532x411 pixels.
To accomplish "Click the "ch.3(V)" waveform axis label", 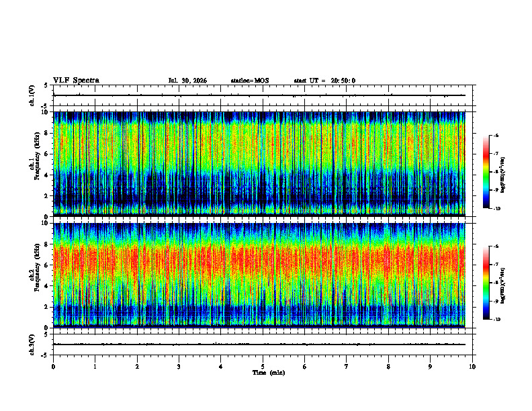I will pos(32,345).
